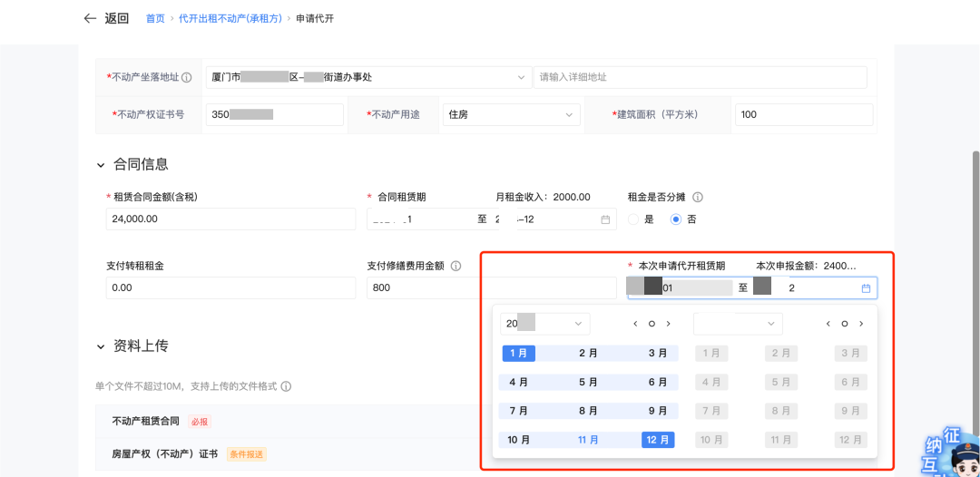Open the 不动产用途 dropdown showing 住房

tap(511, 115)
